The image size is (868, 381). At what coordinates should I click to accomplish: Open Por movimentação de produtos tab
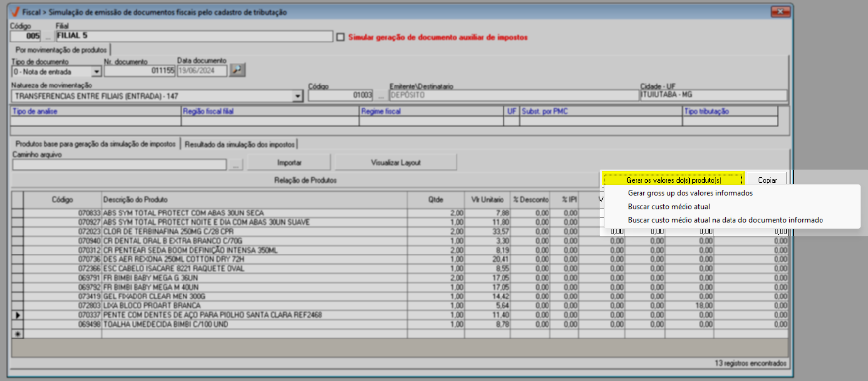pyautogui.click(x=61, y=50)
